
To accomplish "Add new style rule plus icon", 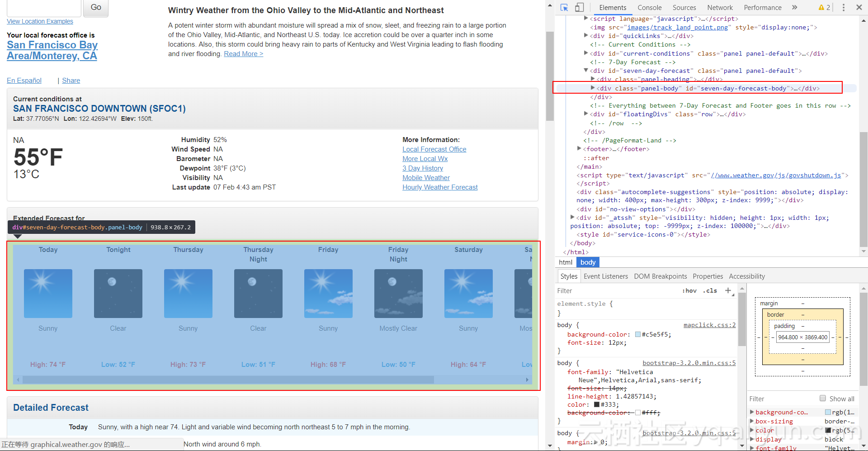I will click(x=728, y=290).
